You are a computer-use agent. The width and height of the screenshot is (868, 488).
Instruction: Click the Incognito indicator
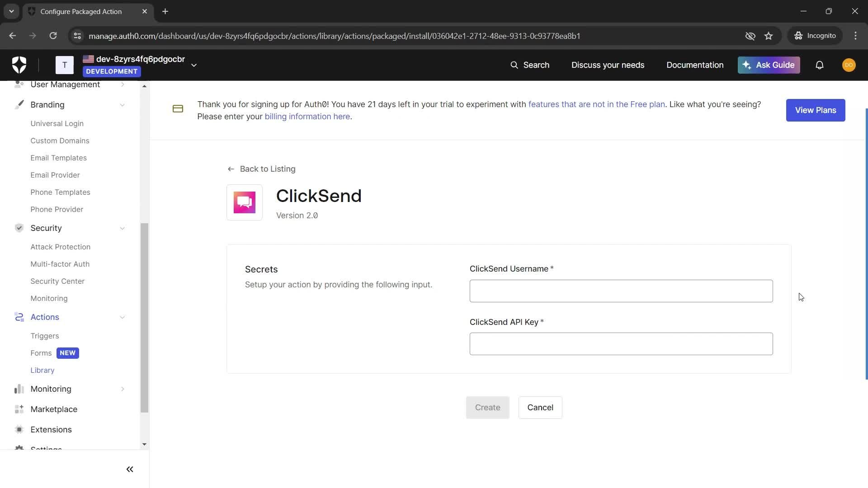(815, 36)
